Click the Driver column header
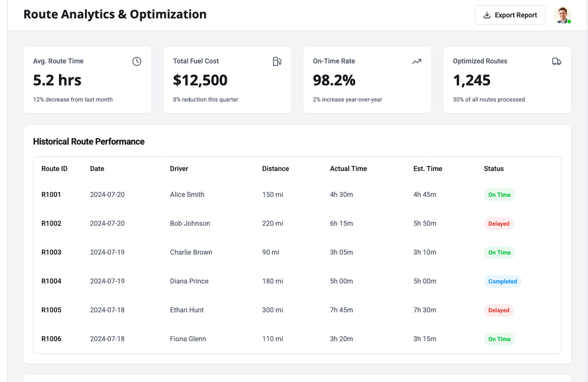Screen dimensions: 588x382 coord(179,169)
